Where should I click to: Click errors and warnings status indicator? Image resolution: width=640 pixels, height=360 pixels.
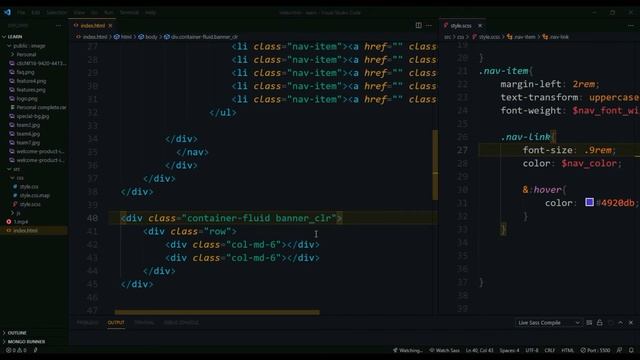16,350
